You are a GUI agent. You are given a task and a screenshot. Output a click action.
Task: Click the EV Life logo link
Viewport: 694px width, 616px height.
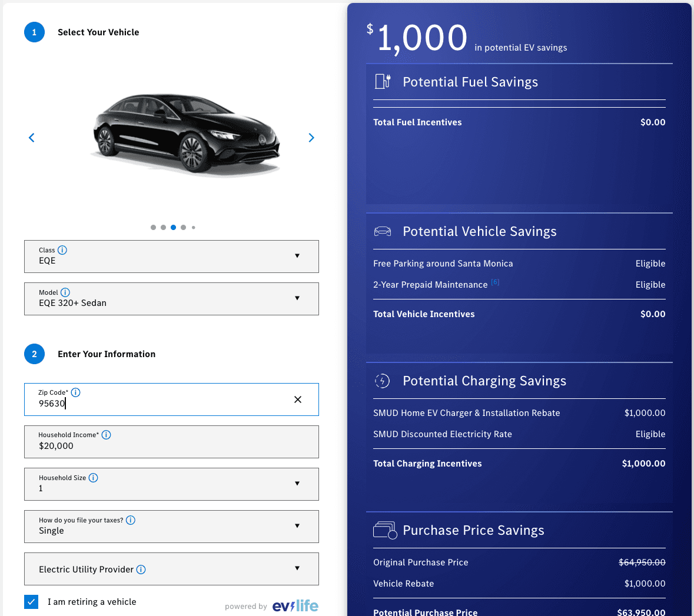[x=294, y=606]
